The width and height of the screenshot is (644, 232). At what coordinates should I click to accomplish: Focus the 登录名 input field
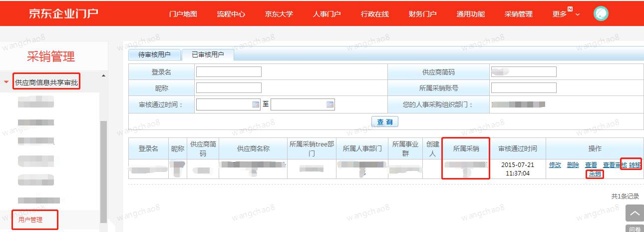click(x=229, y=72)
